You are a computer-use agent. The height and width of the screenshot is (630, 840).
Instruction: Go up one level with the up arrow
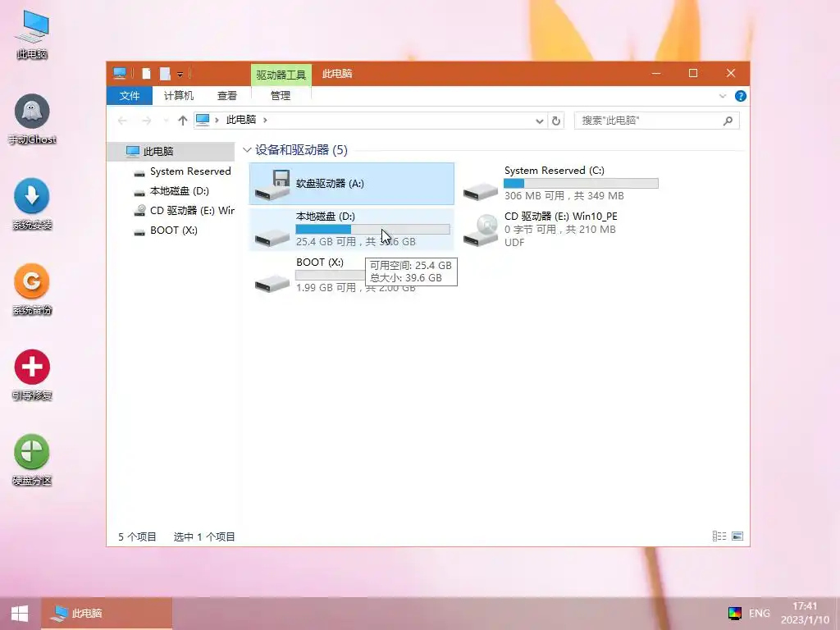[x=183, y=121]
